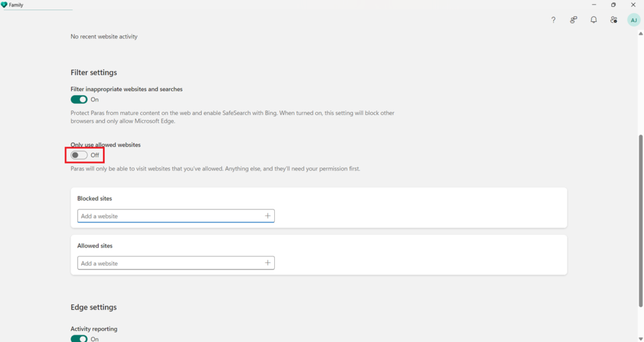Click the scrollbar up arrow
644x342 pixels.
point(640,34)
